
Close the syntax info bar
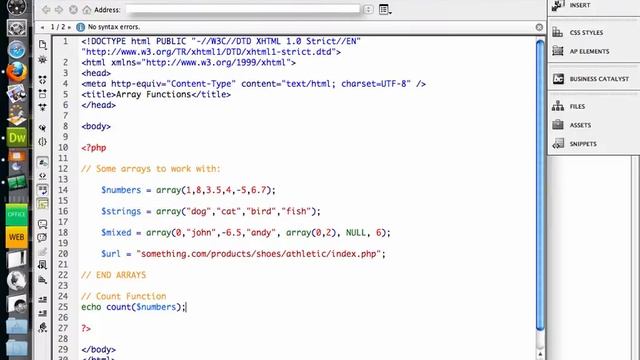[x=539, y=27]
